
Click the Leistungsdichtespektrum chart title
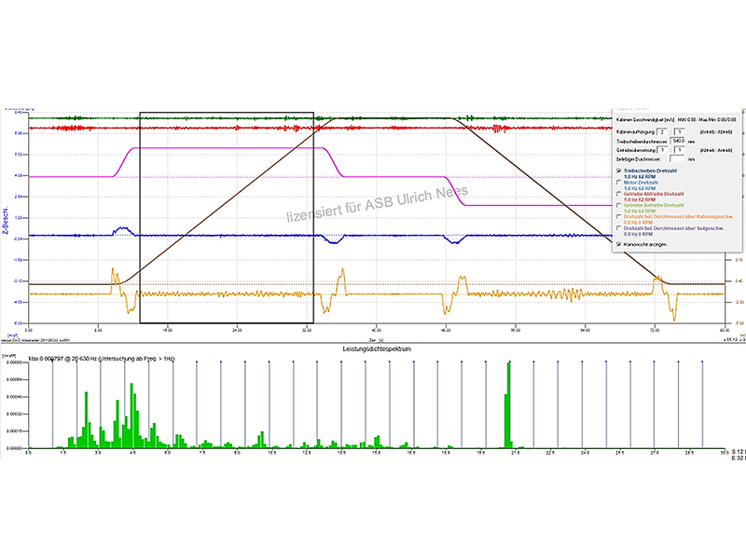tap(377, 348)
